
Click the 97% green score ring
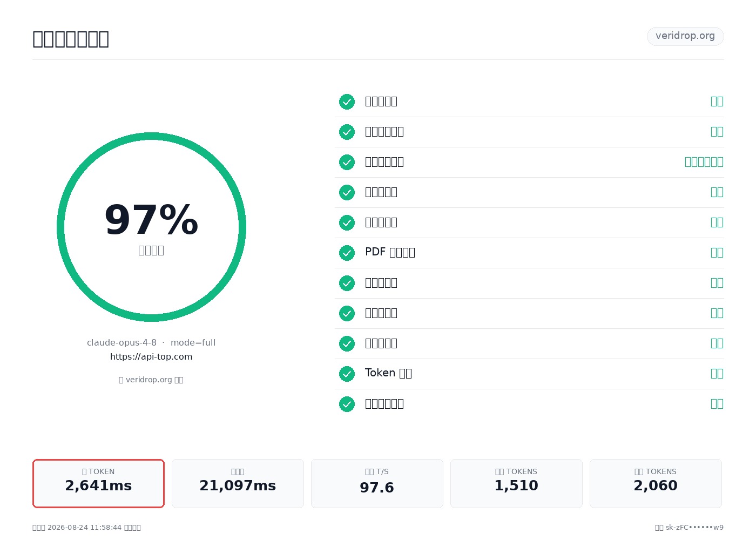tap(151, 227)
